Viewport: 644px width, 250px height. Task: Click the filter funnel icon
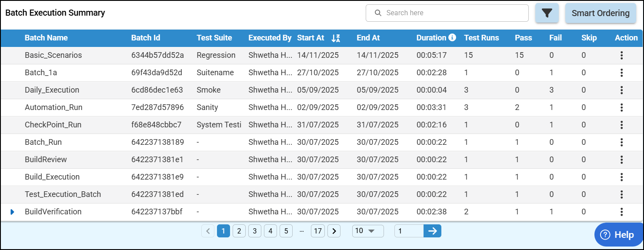coord(547,13)
